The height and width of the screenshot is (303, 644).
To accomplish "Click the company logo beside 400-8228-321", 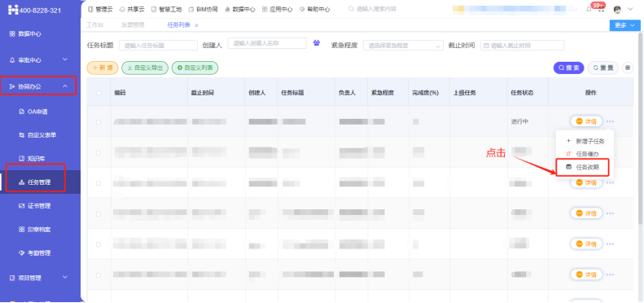I will click(13, 10).
